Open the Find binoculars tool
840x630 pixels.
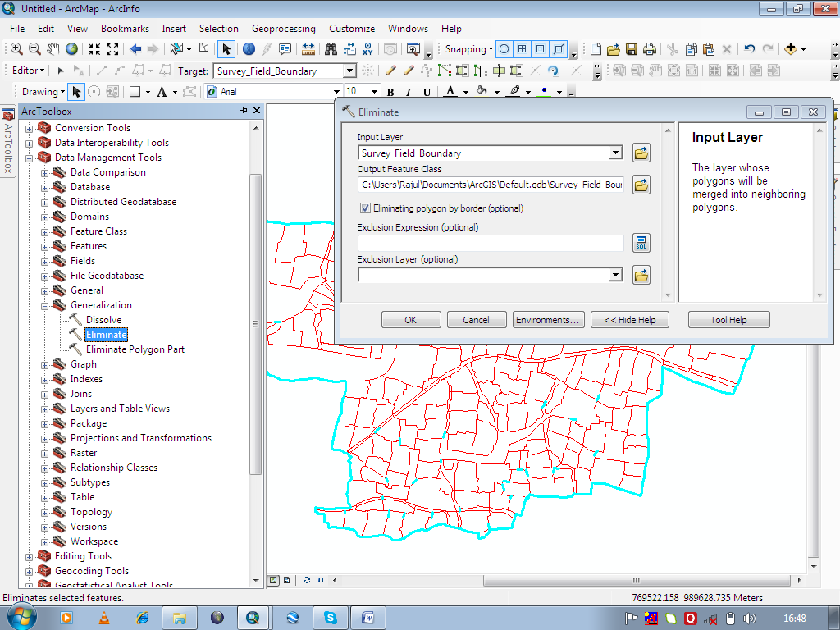331,48
